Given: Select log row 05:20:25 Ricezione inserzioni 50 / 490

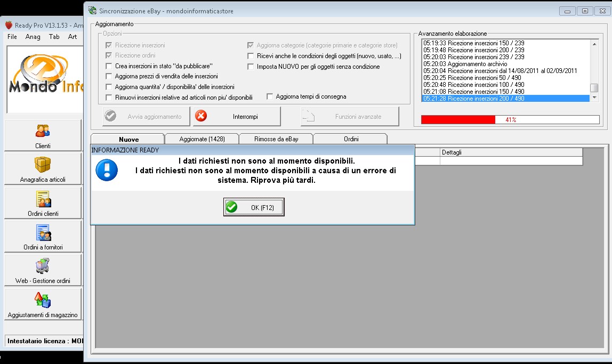Looking at the screenshot, I should pyautogui.click(x=505, y=78).
